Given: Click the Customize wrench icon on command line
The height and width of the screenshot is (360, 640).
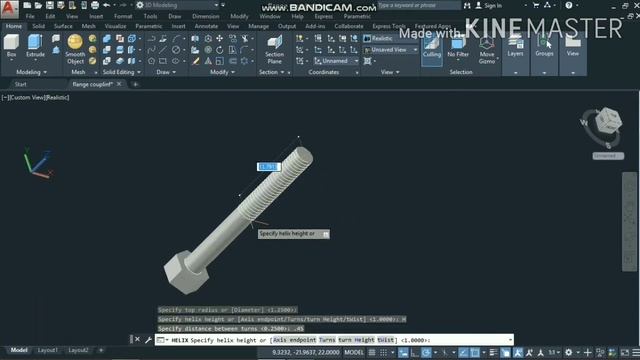Looking at the screenshot, I should [x=148, y=340].
